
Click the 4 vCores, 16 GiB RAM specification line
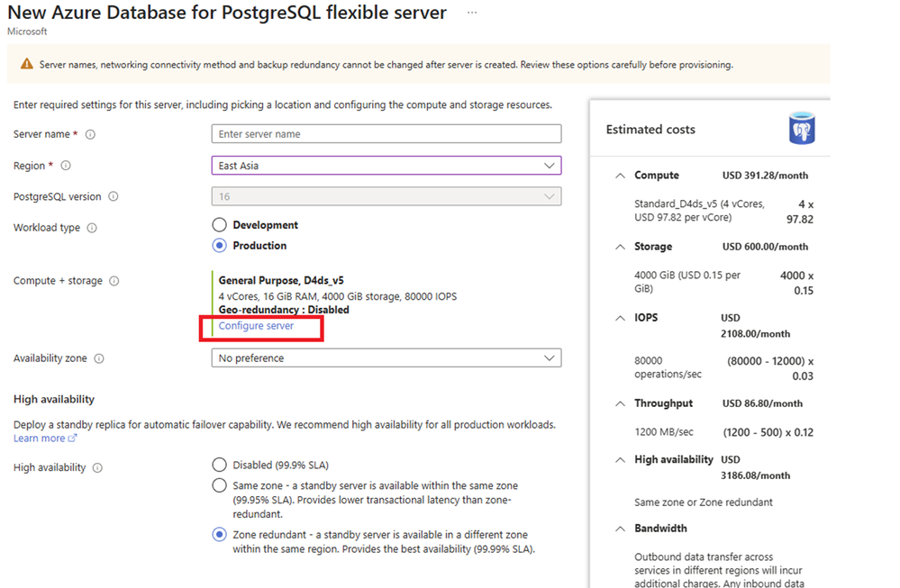338,296
